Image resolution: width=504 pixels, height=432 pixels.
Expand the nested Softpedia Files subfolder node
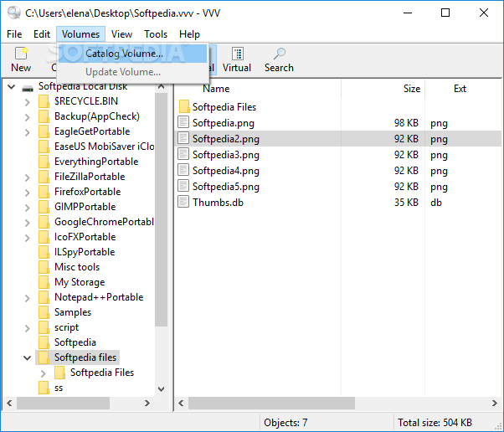click(x=43, y=373)
